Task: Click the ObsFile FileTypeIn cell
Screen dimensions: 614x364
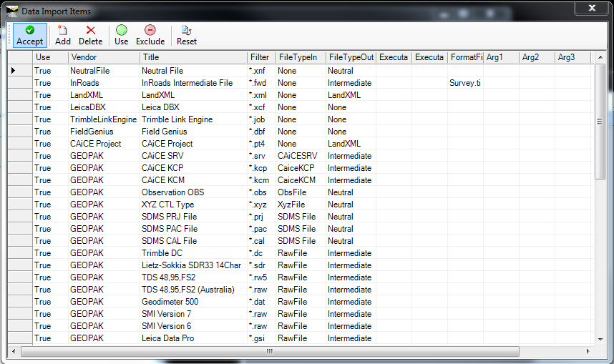Action: click(x=301, y=192)
